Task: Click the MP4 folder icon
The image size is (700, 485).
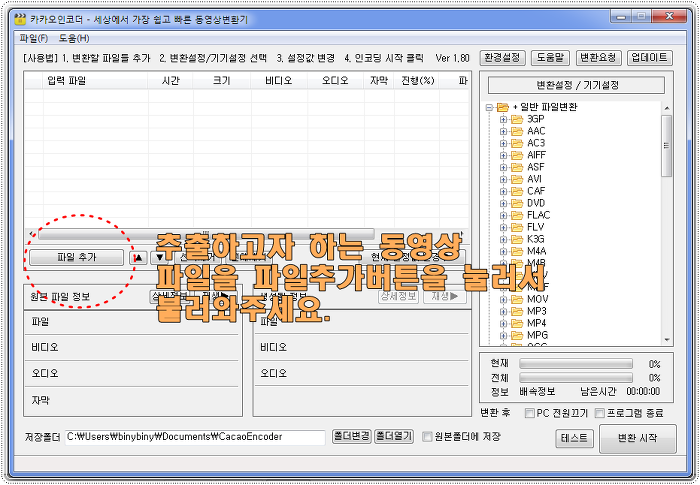Action: (517, 323)
